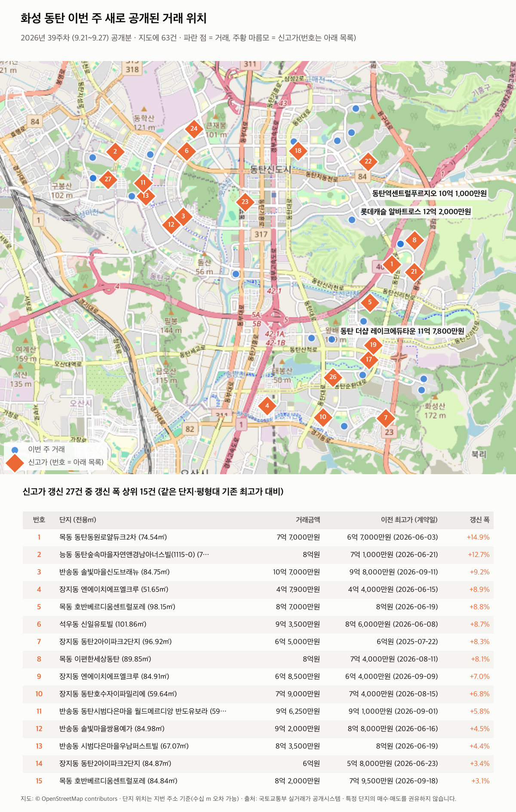Click the '거래금액' column header

click(x=308, y=520)
